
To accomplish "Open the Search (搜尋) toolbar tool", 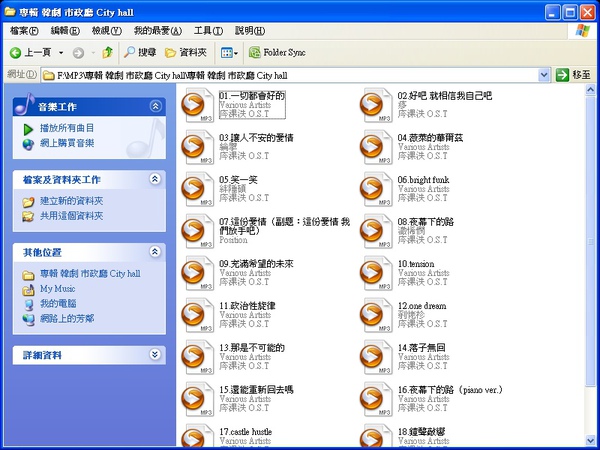I will click(x=140, y=52).
